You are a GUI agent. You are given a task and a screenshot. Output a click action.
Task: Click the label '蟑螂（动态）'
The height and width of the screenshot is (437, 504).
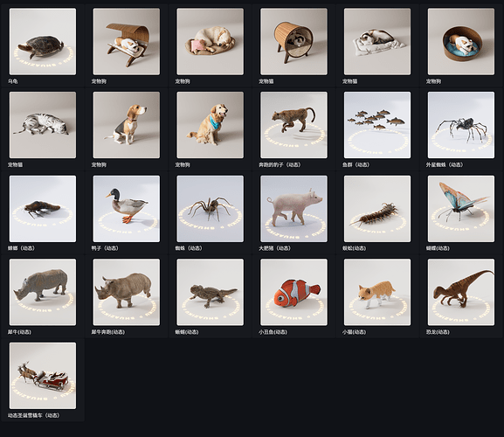21,248
